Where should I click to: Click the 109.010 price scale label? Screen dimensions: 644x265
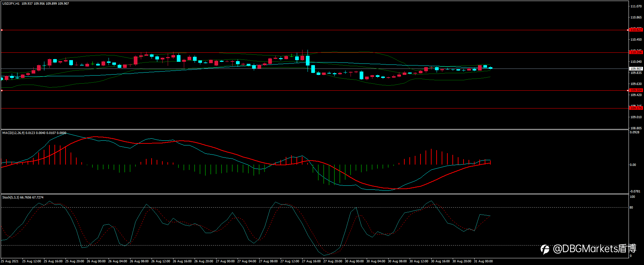(x=636, y=117)
